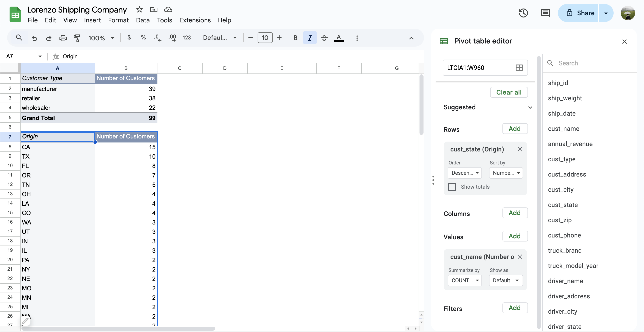Open the Data menu

point(142,20)
